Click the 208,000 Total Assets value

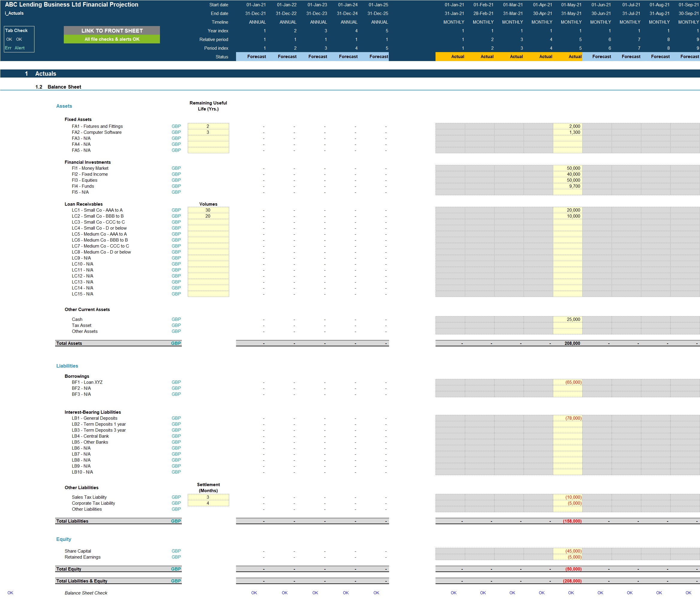click(x=572, y=343)
